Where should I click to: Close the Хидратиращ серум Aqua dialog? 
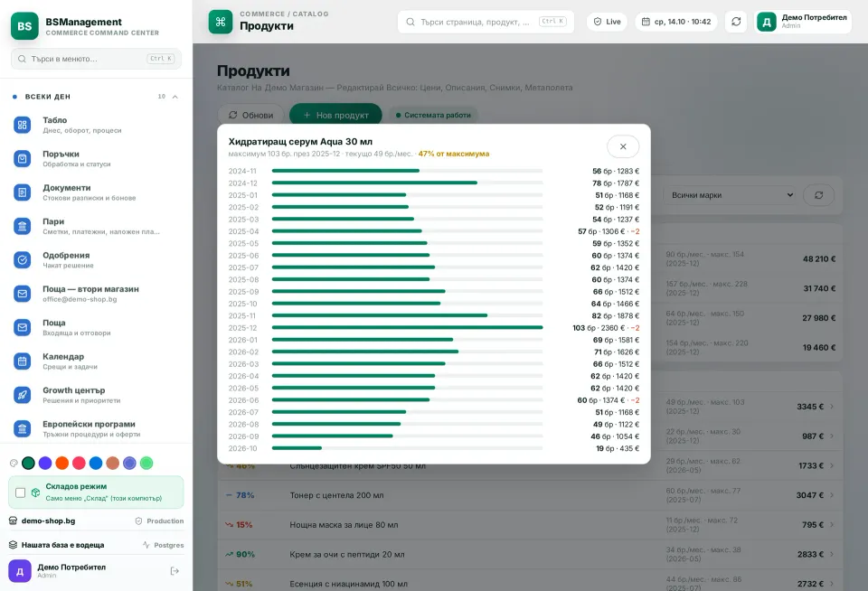point(623,146)
